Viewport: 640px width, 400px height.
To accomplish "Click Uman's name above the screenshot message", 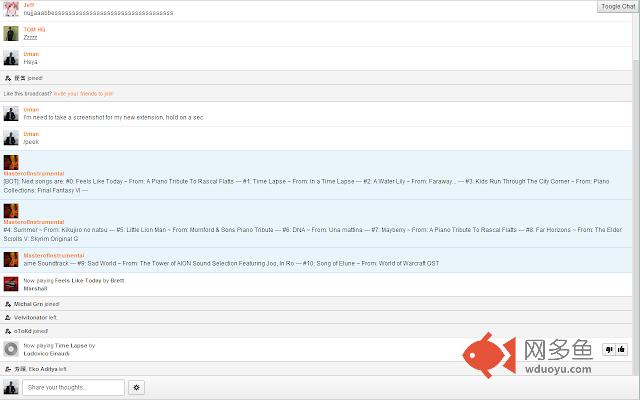I will click(31, 110).
